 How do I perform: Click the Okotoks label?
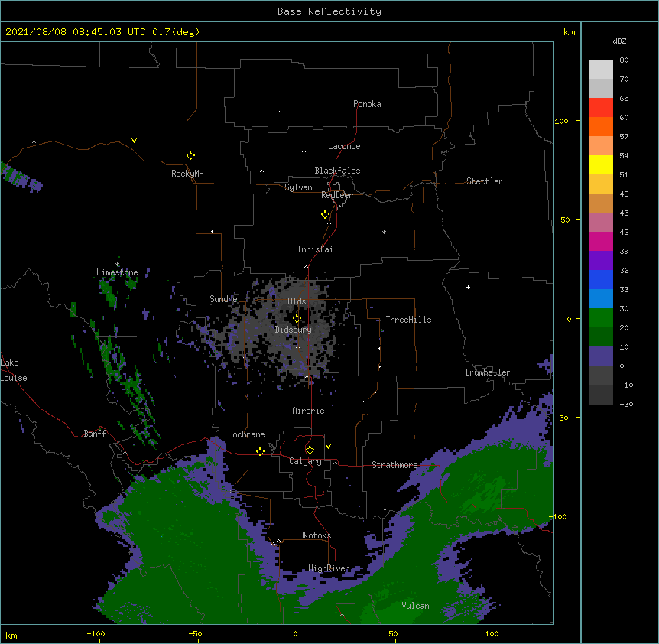coord(315,535)
